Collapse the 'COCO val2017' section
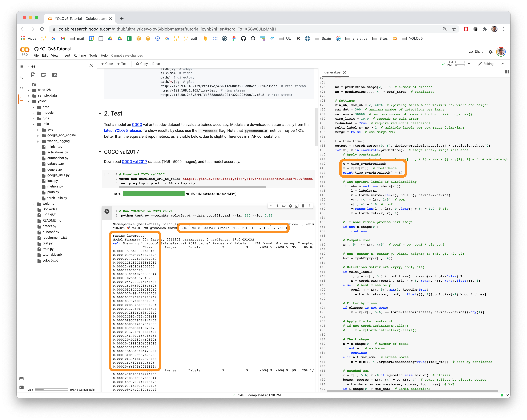 pos(100,152)
